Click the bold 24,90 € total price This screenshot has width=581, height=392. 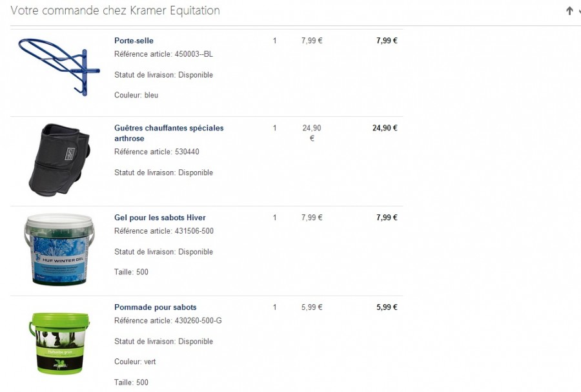point(385,128)
